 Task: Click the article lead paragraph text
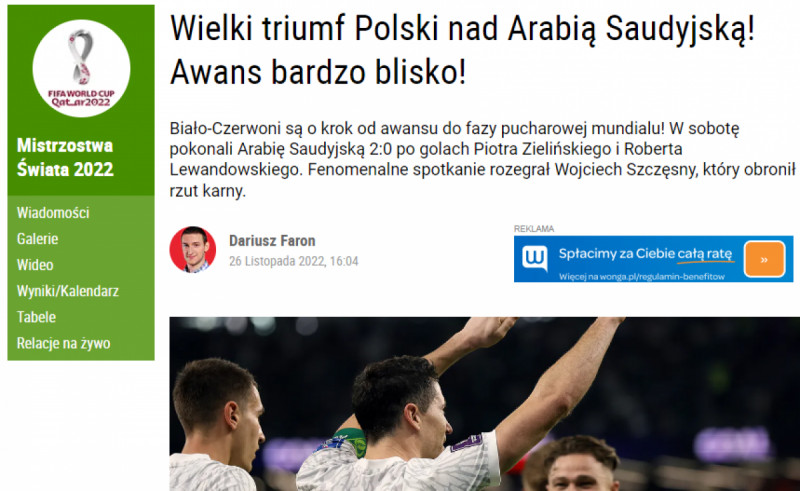(482, 159)
